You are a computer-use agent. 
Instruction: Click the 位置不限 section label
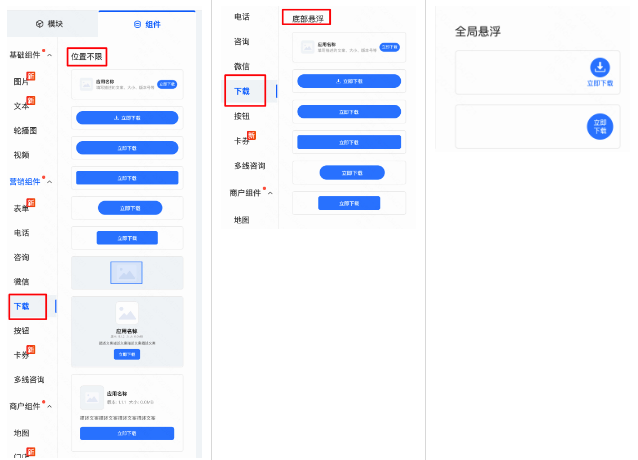pos(87,57)
